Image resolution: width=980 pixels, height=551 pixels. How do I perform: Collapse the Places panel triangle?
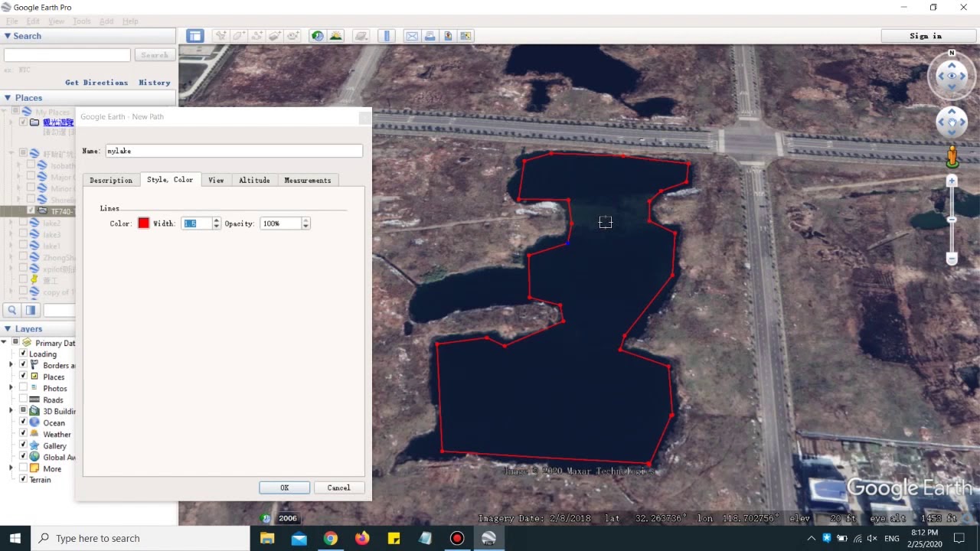click(8, 98)
